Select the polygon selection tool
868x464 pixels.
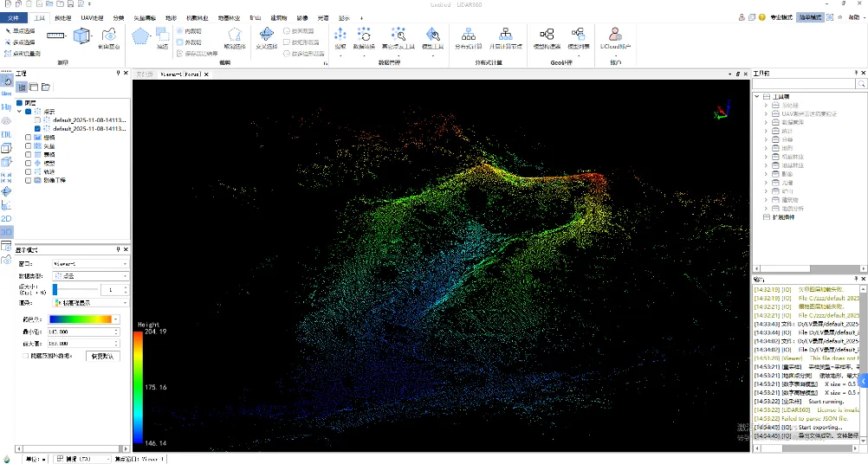[x=140, y=36]
